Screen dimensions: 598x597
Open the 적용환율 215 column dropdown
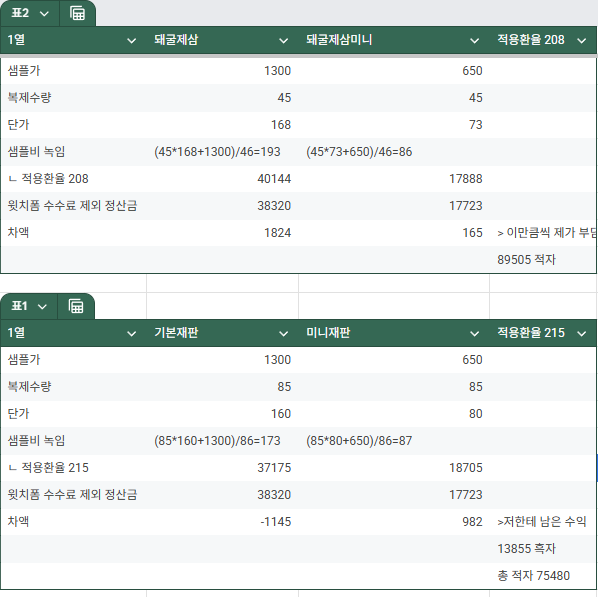click(582, 334)
